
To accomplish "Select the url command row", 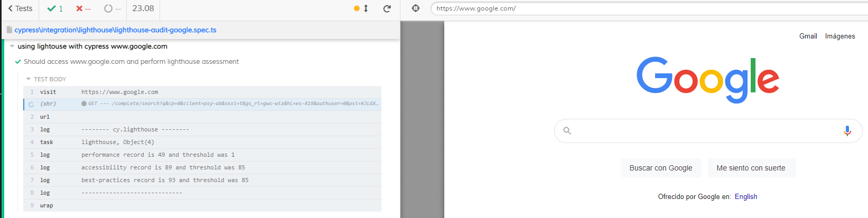I will [x=202, y=117].
